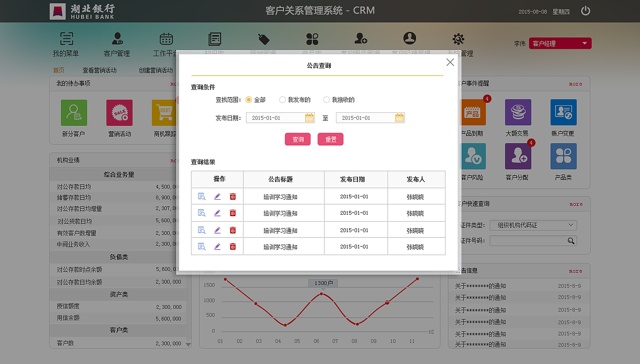Select the 我接收的 radio option

(327, 100)
